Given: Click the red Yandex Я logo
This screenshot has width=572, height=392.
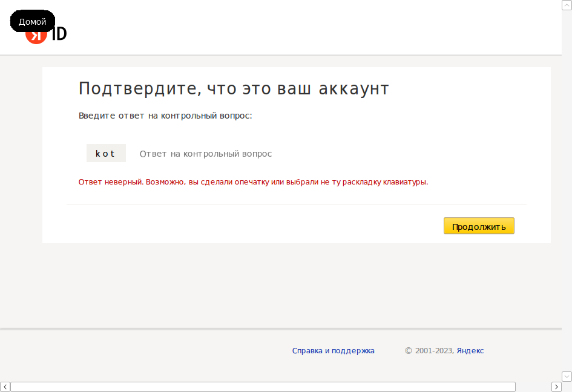Looking at the screenshot, I should 36,36.
